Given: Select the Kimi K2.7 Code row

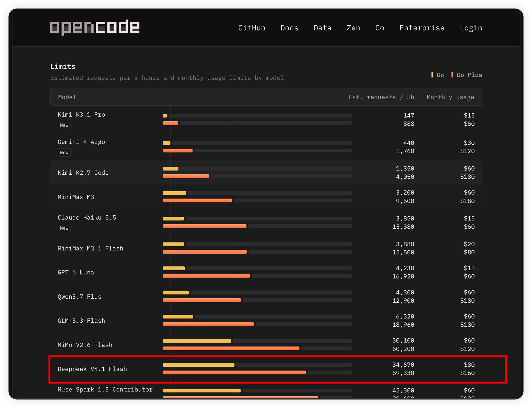Looking at the screenshot, I should (266, 173).
